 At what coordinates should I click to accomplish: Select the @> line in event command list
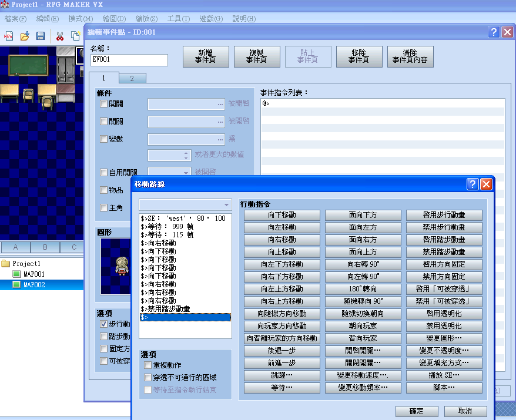(x=383, y=103)
